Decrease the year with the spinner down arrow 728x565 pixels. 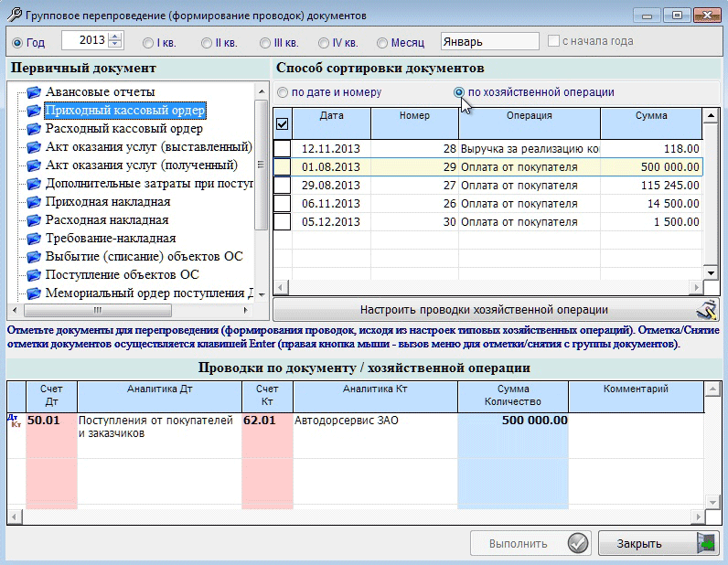coord(114,44)
